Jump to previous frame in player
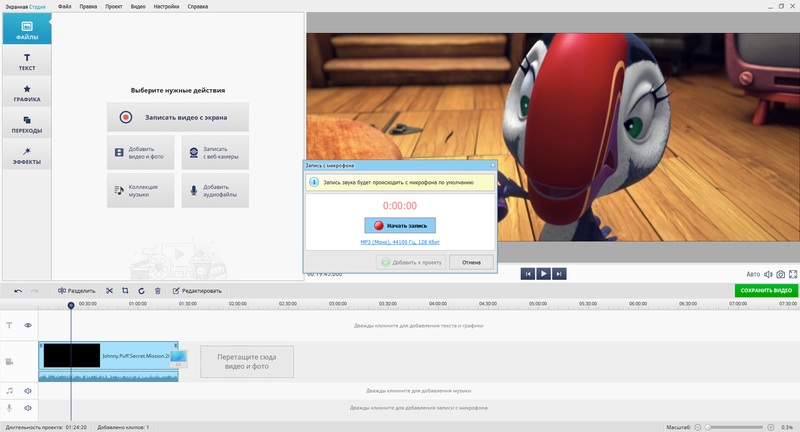Screen dimensions: 800x432 pos(528,274)
